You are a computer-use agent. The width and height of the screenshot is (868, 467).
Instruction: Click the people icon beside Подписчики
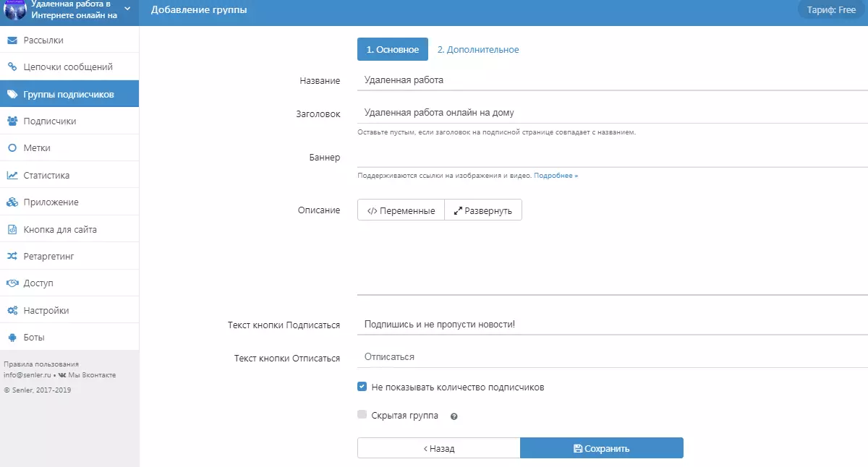click(x=12, y=121)
